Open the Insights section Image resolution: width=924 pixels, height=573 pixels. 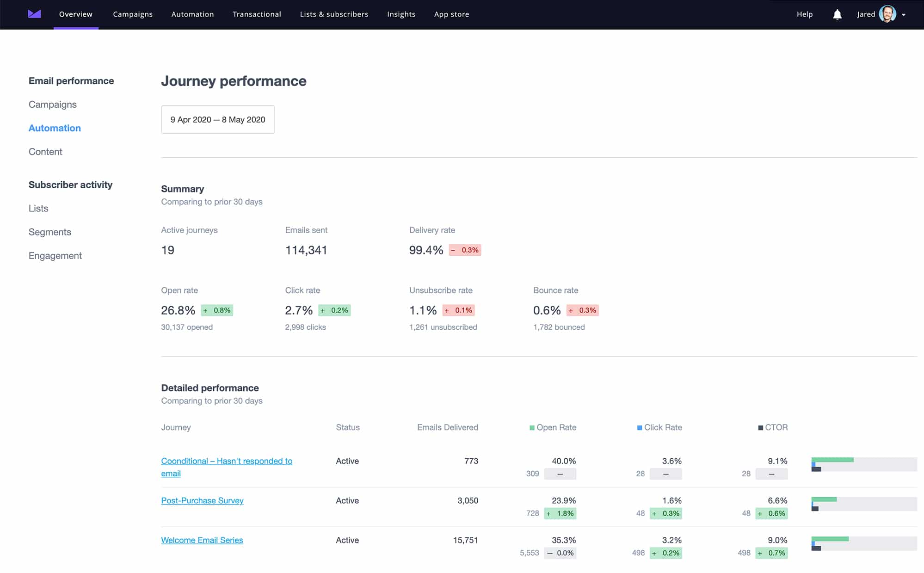point(401,14)
